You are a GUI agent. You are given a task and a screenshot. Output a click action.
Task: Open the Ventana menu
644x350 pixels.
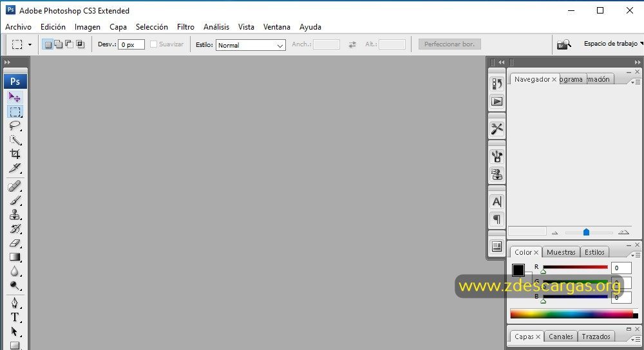pos(276,27)
